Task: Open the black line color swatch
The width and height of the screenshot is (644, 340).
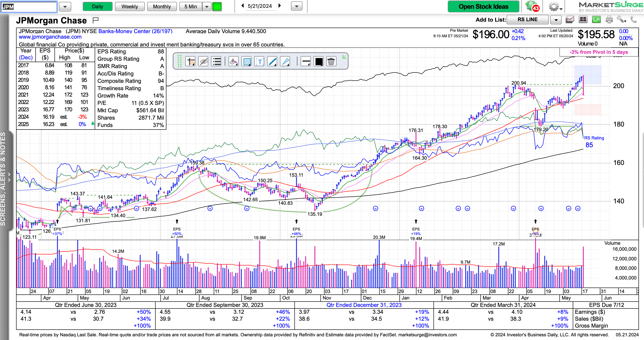Action: pyautogui.click(x=319, y=62)
